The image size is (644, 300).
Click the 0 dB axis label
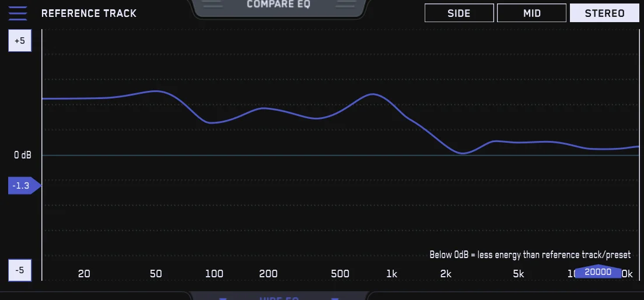pos(23,155)
